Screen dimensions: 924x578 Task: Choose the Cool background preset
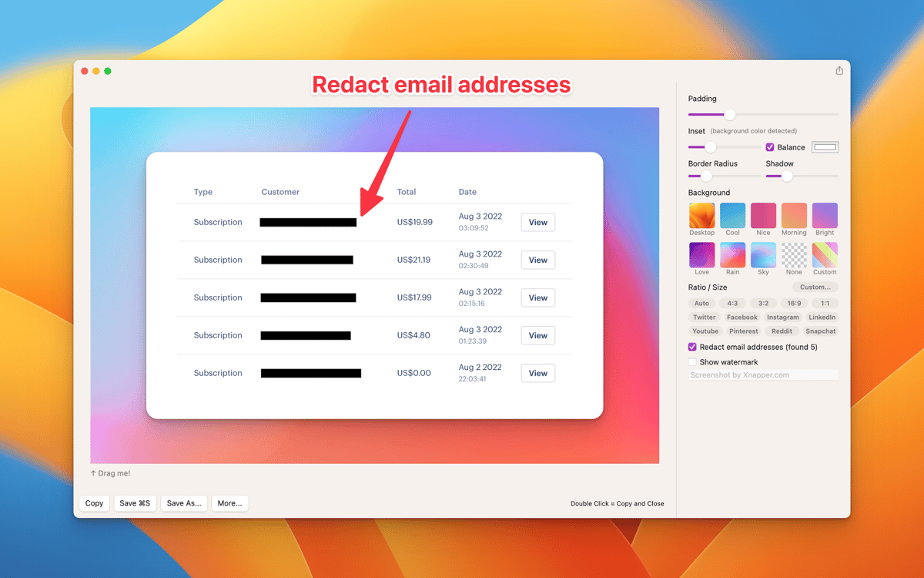pos(732,216)
